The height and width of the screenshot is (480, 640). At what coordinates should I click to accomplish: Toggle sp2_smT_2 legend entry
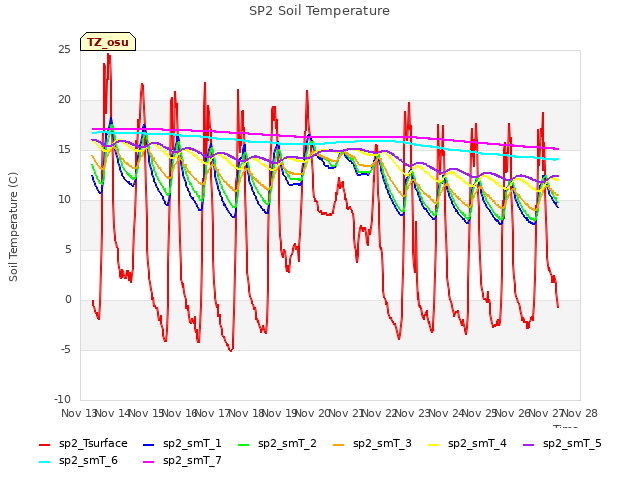coord(277,444)
